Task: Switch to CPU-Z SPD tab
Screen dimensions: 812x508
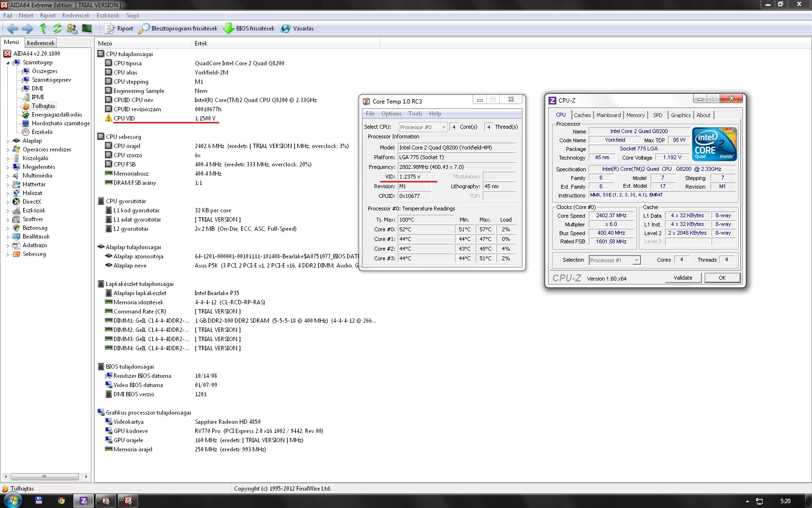Action: (658, 115)
